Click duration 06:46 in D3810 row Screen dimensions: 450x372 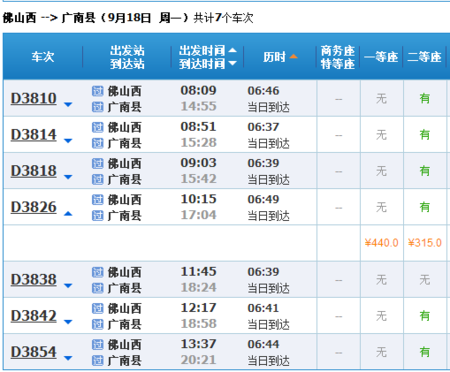click(263, 91)
